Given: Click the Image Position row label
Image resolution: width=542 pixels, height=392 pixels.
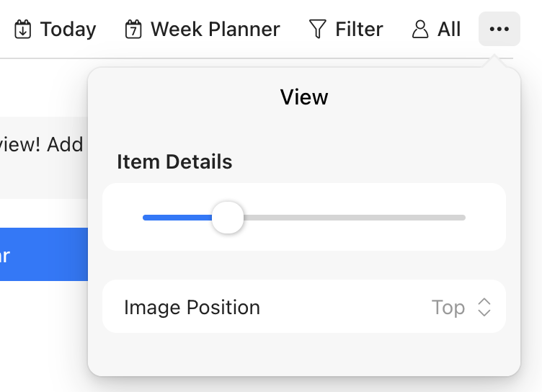Looking at the screenshot, I should pos(192,308).
